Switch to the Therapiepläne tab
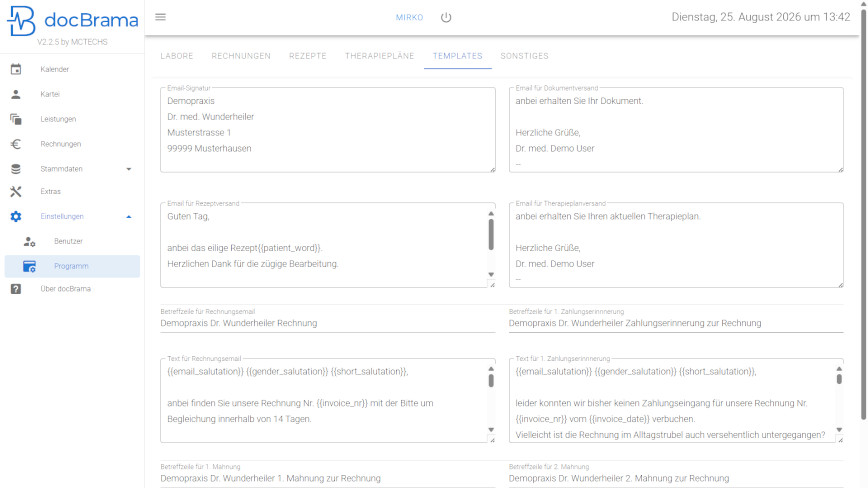This screenshot has height=488, width=868. (380, 56)
